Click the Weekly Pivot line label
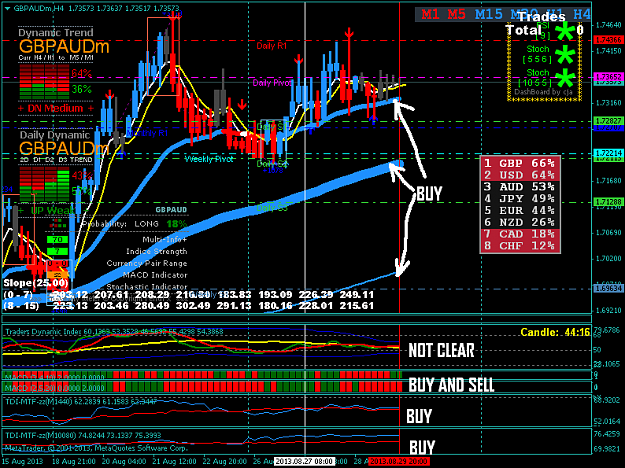The height and width of the screenshot is (468, 625). [209, 159]
